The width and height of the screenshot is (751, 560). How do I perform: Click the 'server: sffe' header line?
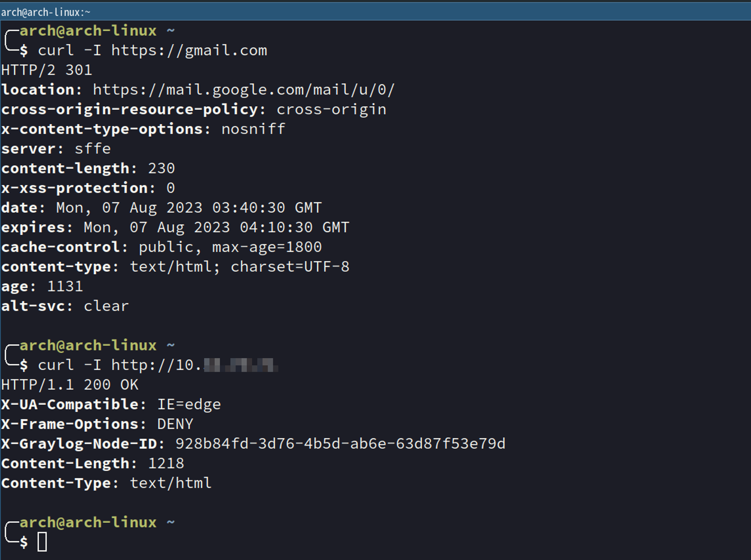pos(56,149)
